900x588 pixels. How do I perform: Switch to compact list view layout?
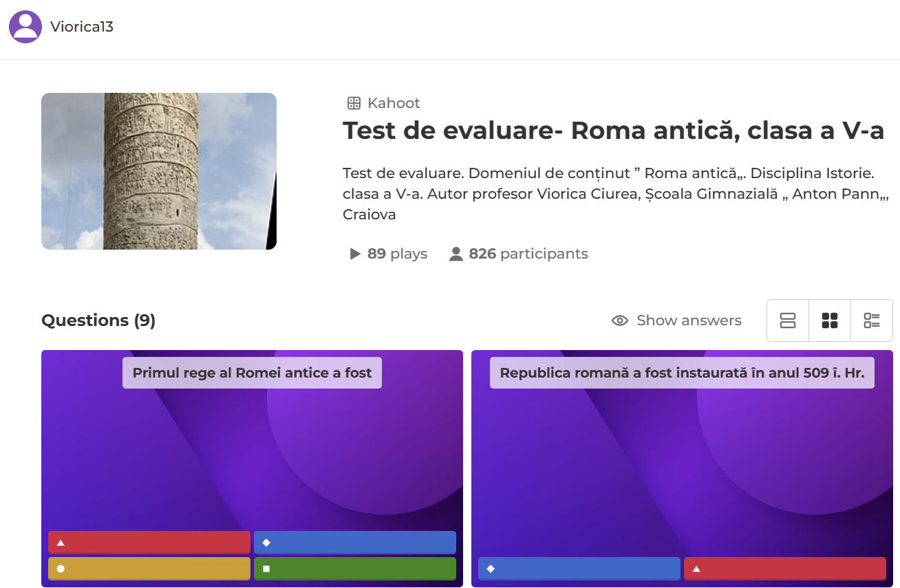pyautogui.click(x=872, y=320)
